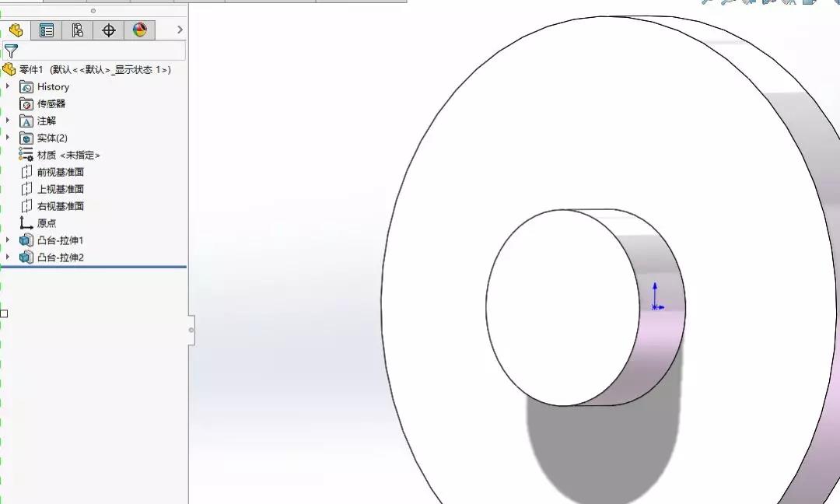Screen dimensions: 840x504
Task: Click the 右视基准面 label
Action: pyautogui.click(x=61, y=206)
